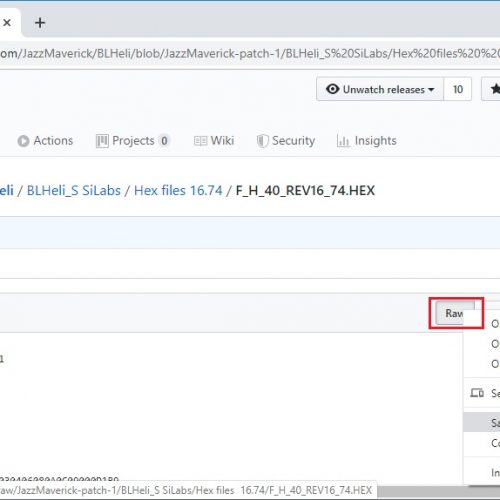Open the Insights tab
Screen dimensions: 500x500
click(367, 141)
